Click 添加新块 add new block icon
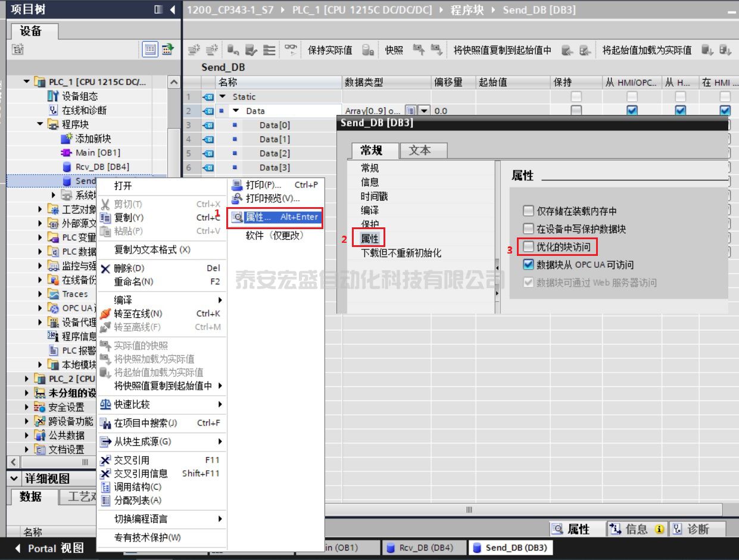The width and height of the screenshot is (739, 560). [x=66, y=139]
